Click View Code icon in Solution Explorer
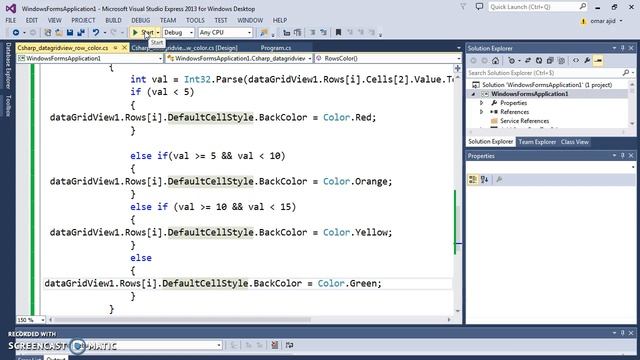 576,61
